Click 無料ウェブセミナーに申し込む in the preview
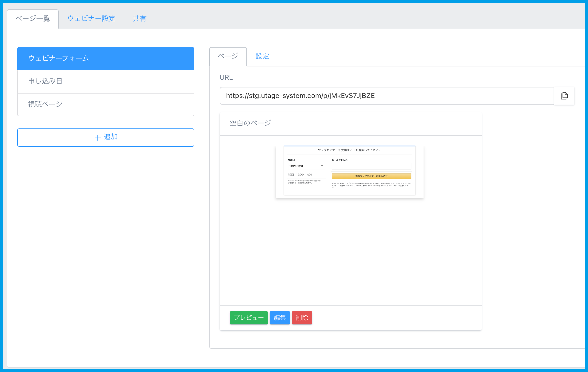 [x=371, y=176]
